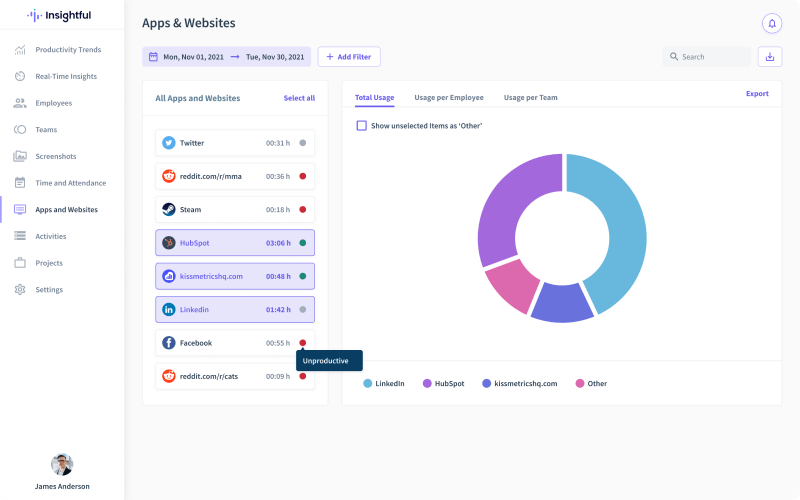Open Productivity Trends from sidebar
This screenshot has width=800, height=500.
[x=67, y=49]
